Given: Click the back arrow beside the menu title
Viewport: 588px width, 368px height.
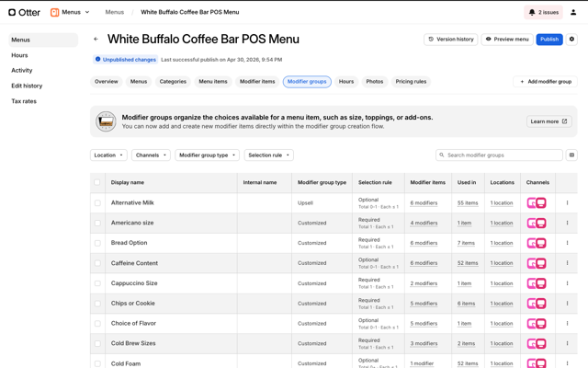Looking at the screenshot, I should coord(96,39).
